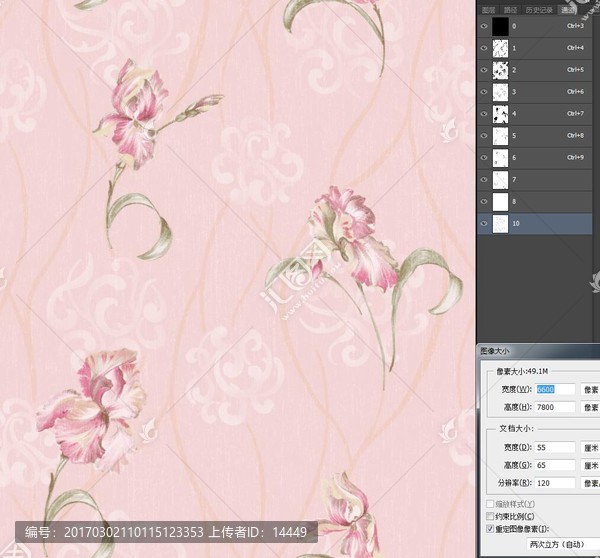Click the Ctrl+5 shortcut label on channel 2
This screenshot has height=558, width=600.
click(576, 70)
